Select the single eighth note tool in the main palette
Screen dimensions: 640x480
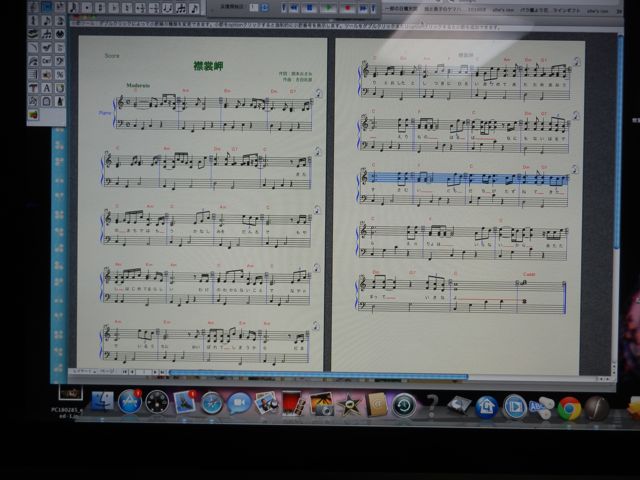[47, 20]
